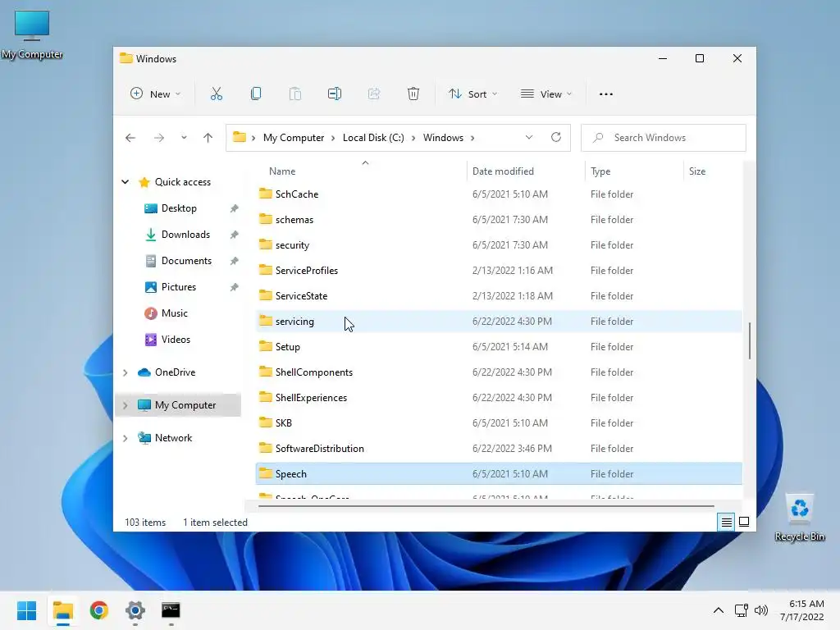Sort by Date modified column header

pos(503,171)
